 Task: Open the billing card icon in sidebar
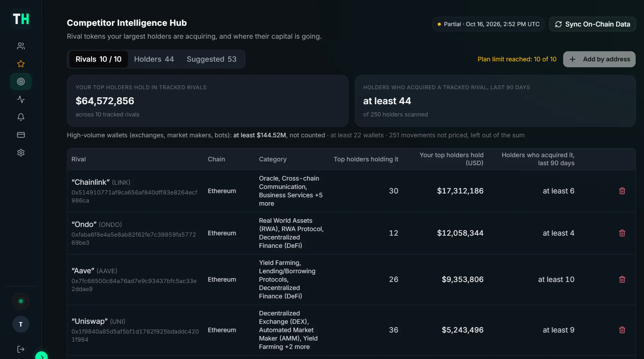(21, 135)
